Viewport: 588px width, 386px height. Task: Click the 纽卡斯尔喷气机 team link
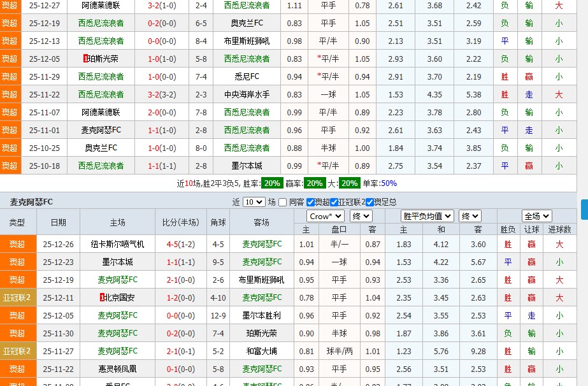pos(117,244)
